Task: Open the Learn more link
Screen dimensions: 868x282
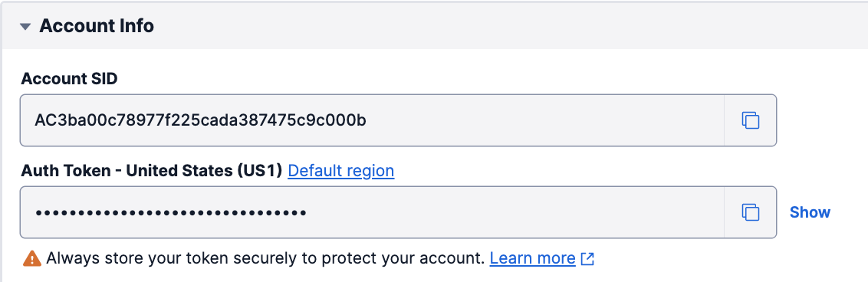Action: click(x=533, y=258)
